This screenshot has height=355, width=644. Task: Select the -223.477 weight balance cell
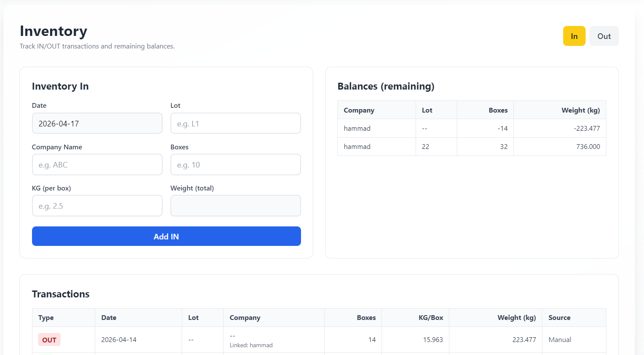(560, 128)
